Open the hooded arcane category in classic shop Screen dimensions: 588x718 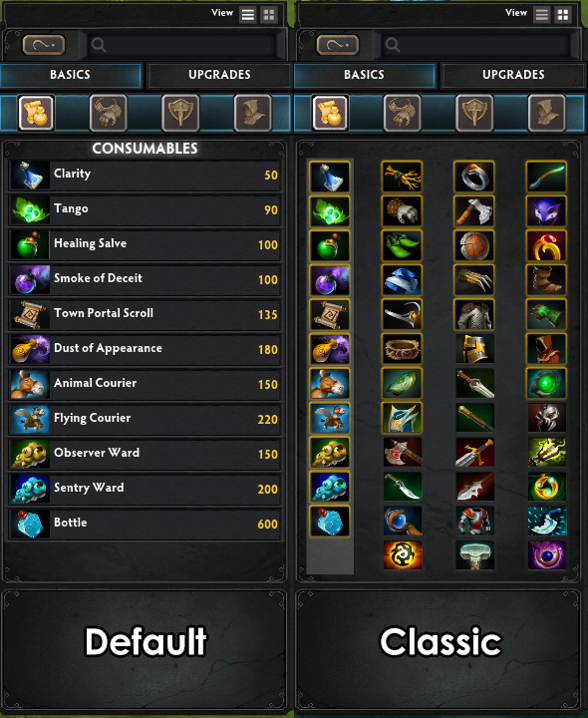pyautogui.click(x=547, y=113)
